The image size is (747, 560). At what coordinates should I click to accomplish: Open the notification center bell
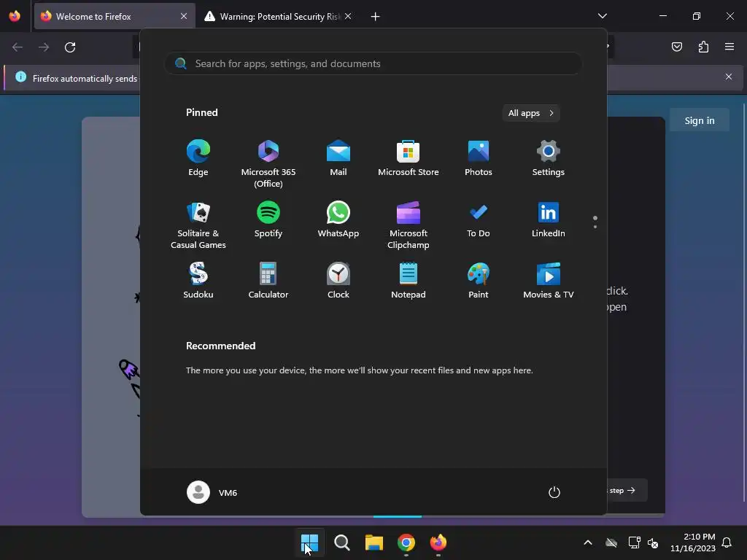727,542
